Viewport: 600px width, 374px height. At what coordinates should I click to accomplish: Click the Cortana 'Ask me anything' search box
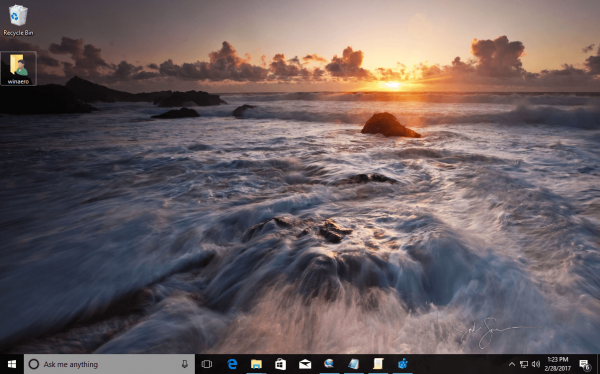pos(109,364)
